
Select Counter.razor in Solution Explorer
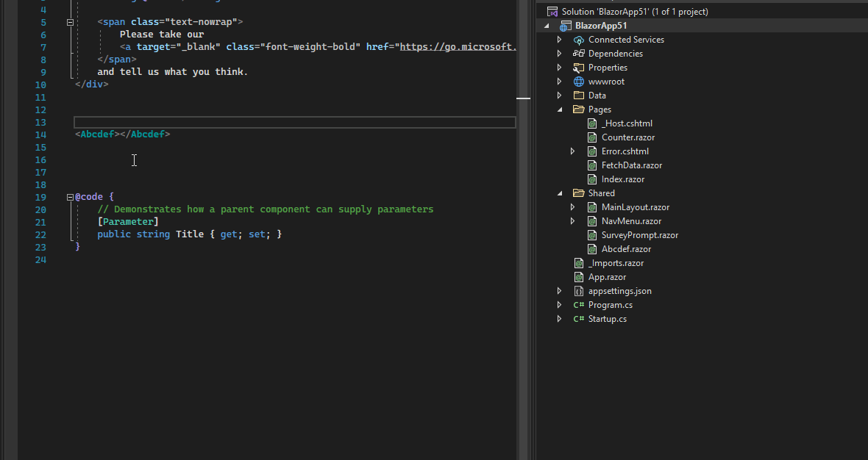(x=628, y=137)
